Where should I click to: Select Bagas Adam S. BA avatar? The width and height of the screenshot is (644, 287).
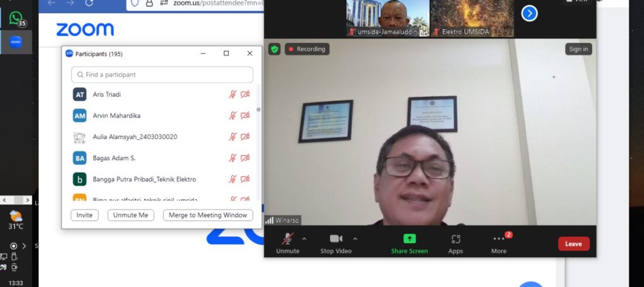coord(80,158)
